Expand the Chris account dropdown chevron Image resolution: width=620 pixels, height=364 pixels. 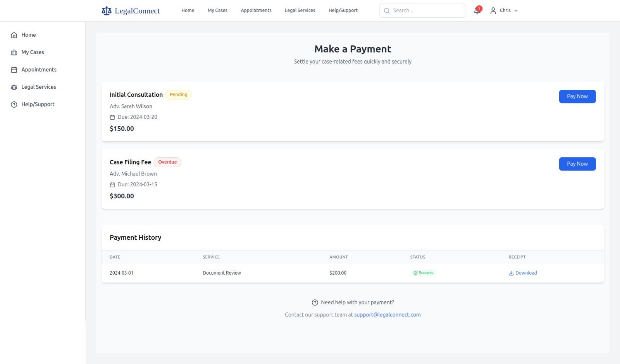click(516, 11)
